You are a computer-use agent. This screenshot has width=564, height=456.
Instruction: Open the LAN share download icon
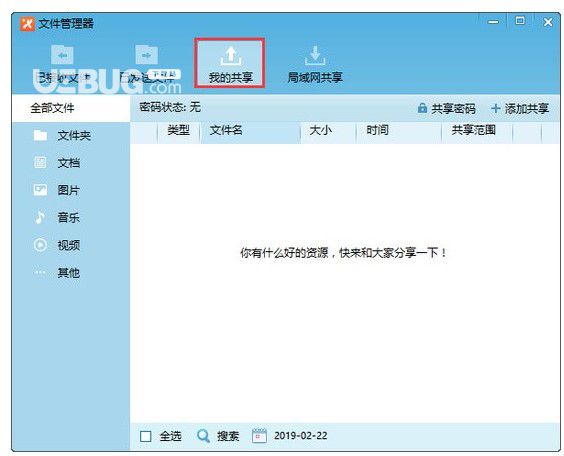tap(315, 56)
